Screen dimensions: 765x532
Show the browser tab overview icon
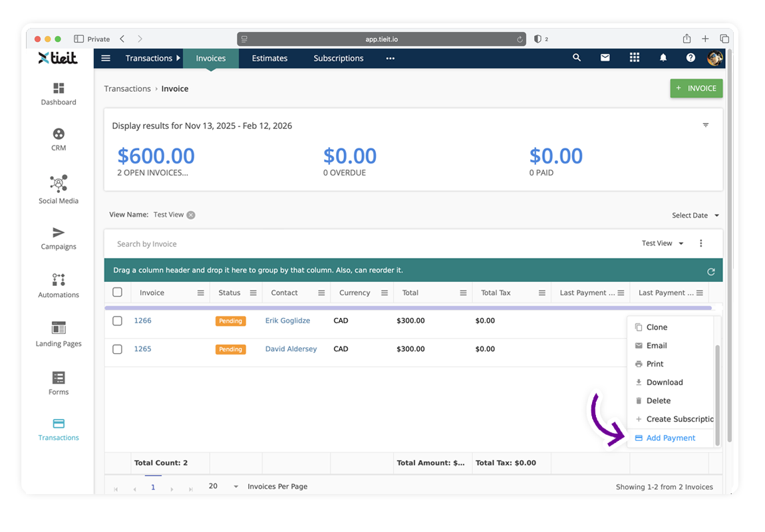[724, 39]
